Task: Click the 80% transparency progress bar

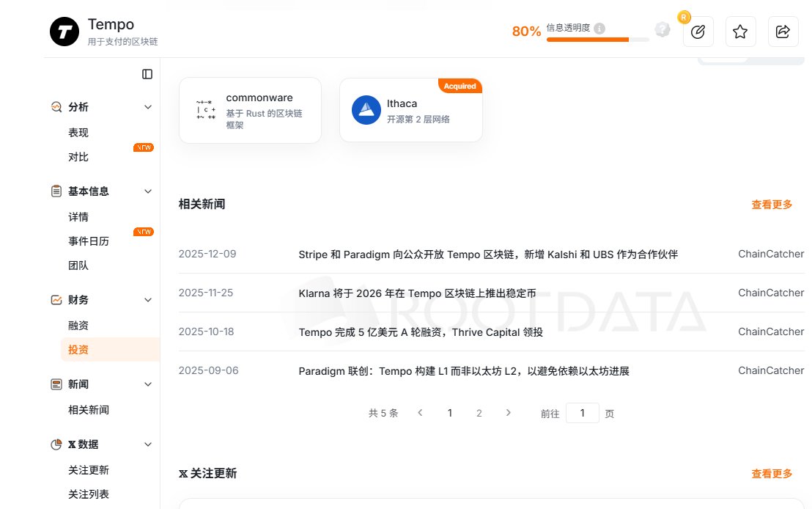Action: pos(597,39)
